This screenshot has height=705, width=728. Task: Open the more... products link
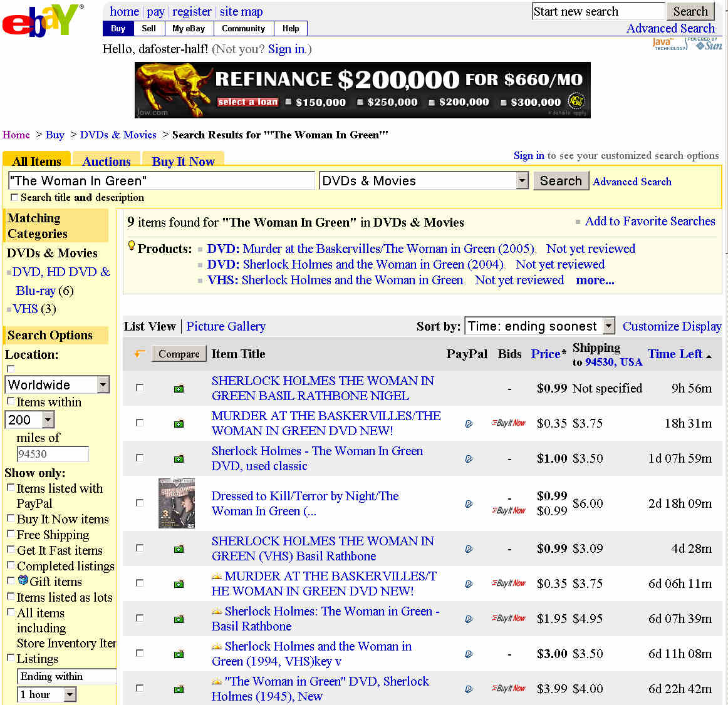pyautogui.click(x=595, y=280)
